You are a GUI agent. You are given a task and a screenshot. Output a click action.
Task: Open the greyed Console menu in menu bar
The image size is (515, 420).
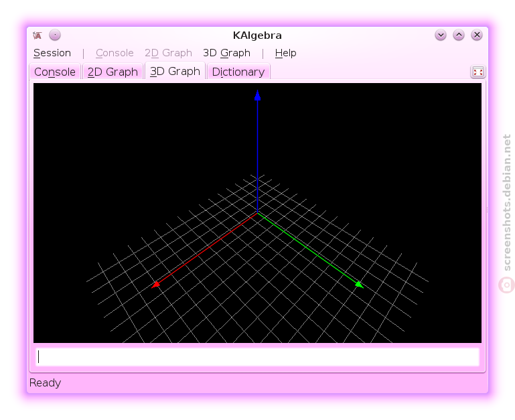115,53
